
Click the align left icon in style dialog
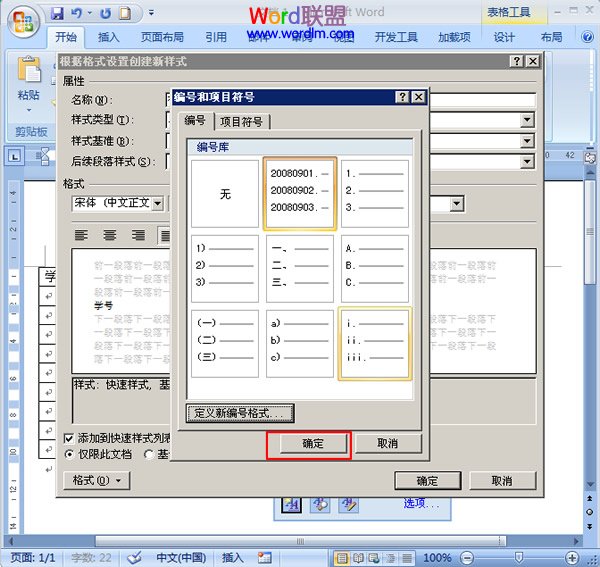81,235
